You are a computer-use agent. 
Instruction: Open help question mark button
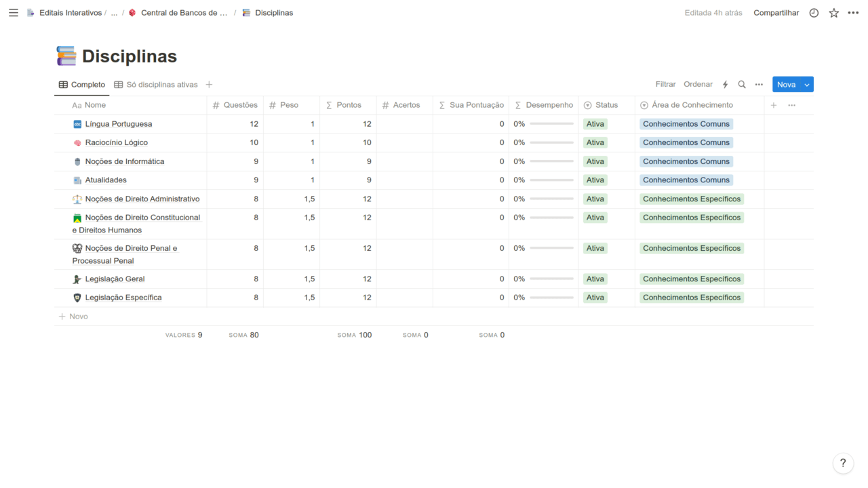click(x=843, y=464)
